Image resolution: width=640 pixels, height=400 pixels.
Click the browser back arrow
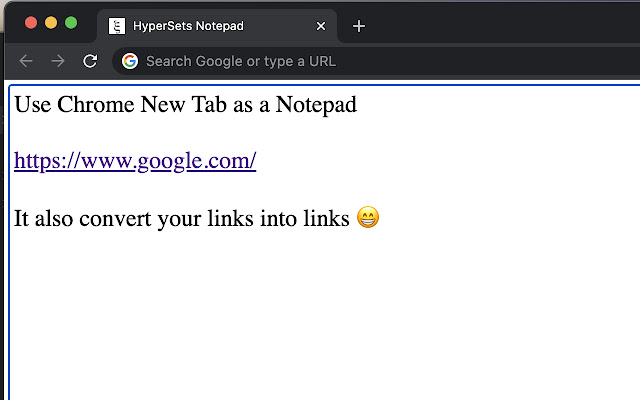coord(26,61)
